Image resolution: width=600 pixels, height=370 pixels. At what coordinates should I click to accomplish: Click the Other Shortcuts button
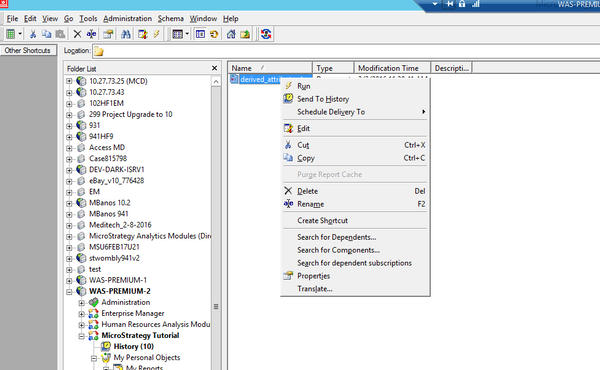(x=28, y=51)
